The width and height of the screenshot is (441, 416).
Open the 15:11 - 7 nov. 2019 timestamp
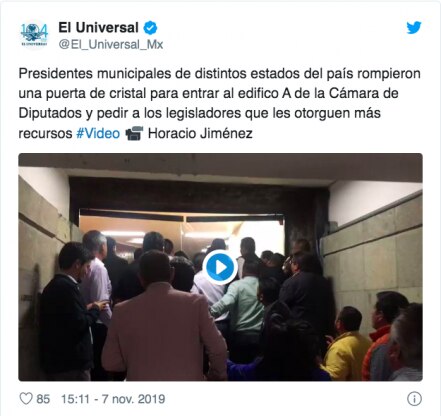click(x=113, y=399)
